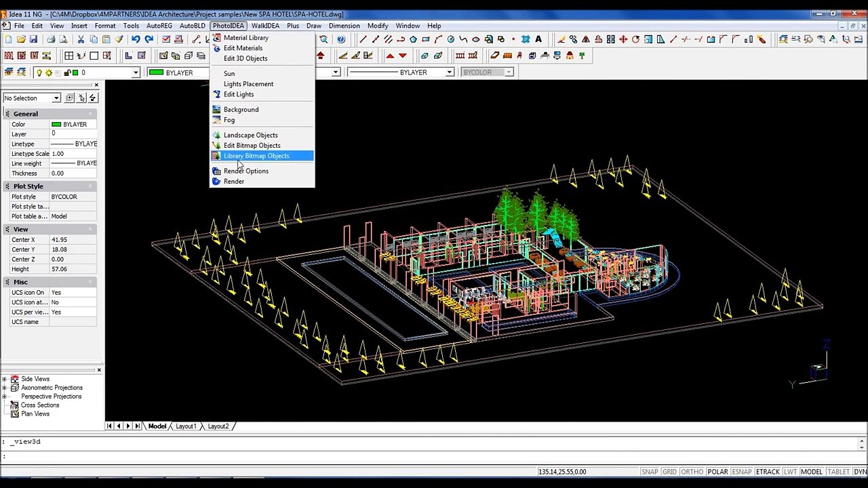Screen dimensions: 868x488
Task: Open the WalkIDEA menu
Action: (x=265, y=26)
